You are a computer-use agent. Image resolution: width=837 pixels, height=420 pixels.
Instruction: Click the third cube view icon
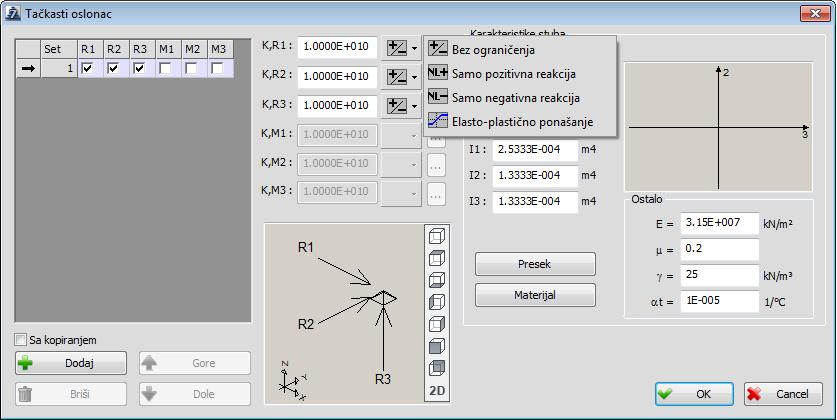[x=437, y=280]
